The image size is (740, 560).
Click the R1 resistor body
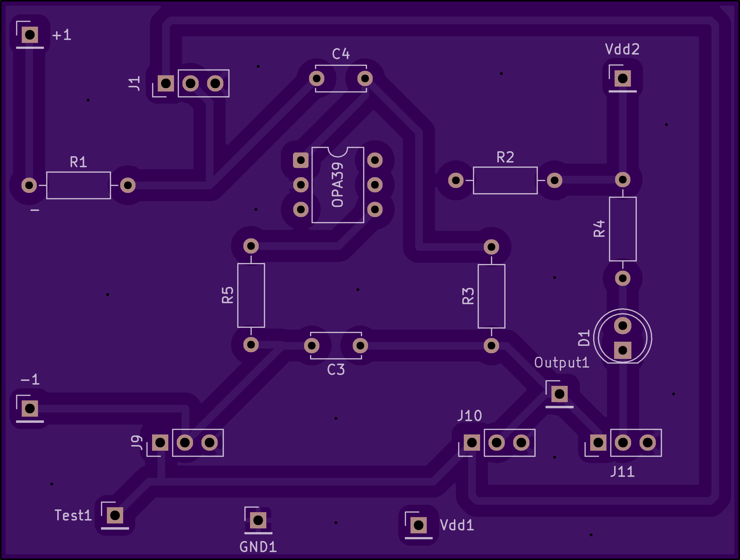pyautogui.click(x=78, y=185)
